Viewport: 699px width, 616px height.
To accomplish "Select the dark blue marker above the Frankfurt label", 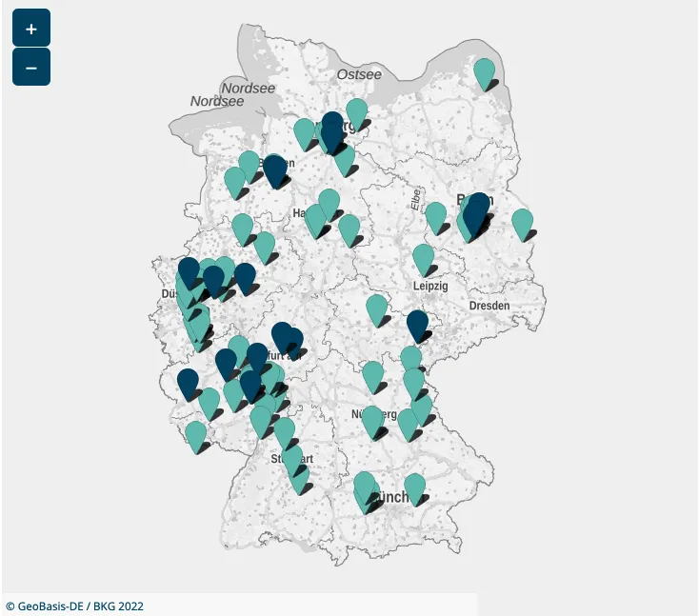I will coord(282,335).
